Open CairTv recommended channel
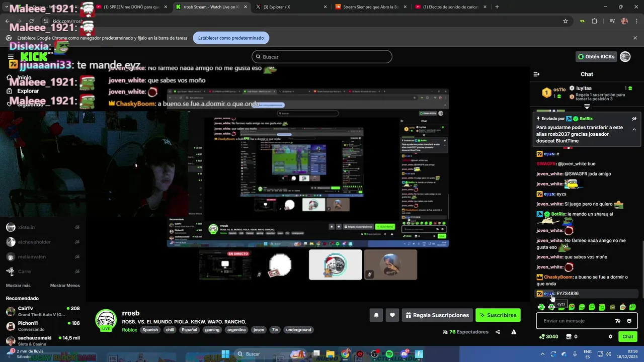Image resolution: width=644 pixels, height=362 pixels. [x=43, y=311]
